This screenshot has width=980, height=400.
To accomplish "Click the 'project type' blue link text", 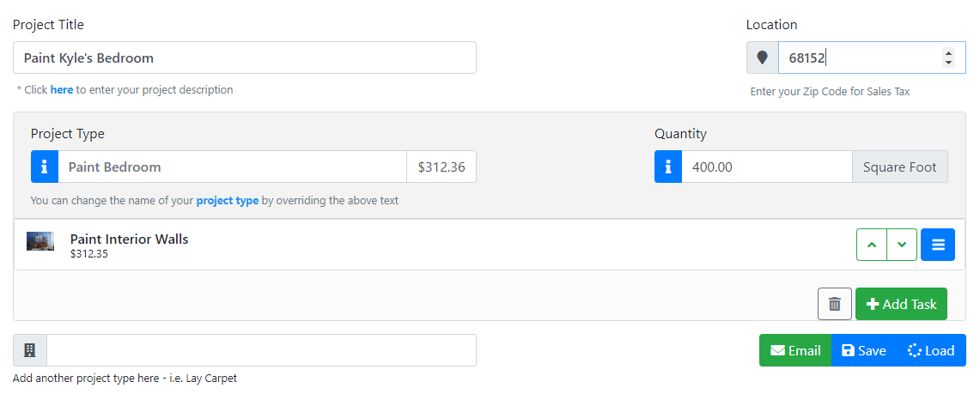I will tap(228, 201).
